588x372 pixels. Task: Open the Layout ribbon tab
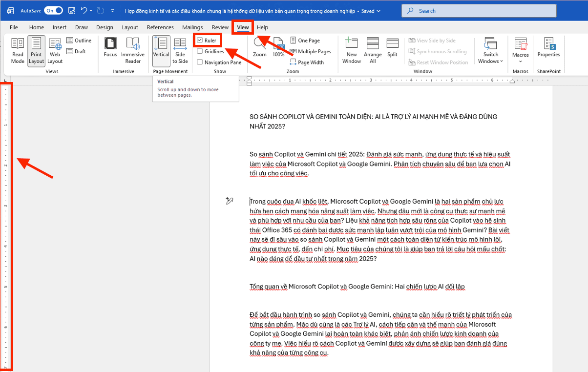130,27
